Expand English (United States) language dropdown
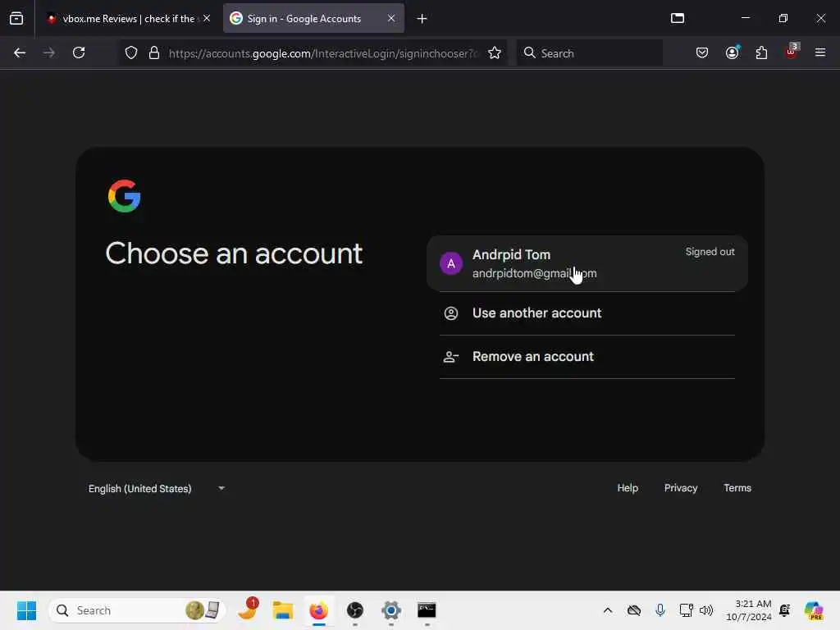Screen dimensions: 840x630 pyautogui.click(x=157, y=489)
